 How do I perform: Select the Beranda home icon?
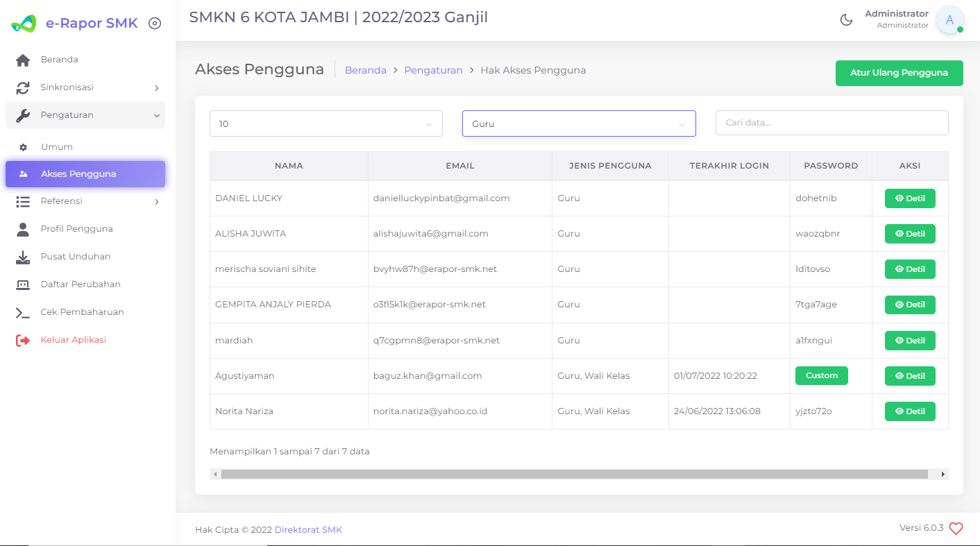point(22,59)
